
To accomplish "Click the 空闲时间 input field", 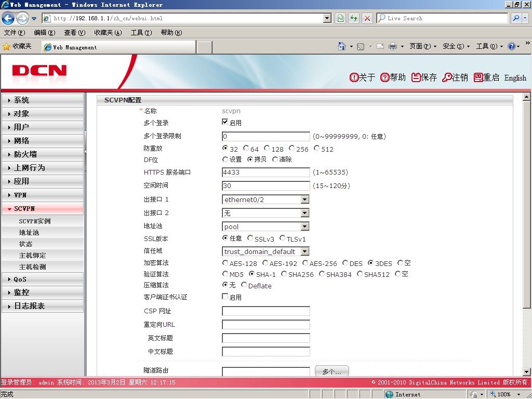I will [x=265, y=186].
